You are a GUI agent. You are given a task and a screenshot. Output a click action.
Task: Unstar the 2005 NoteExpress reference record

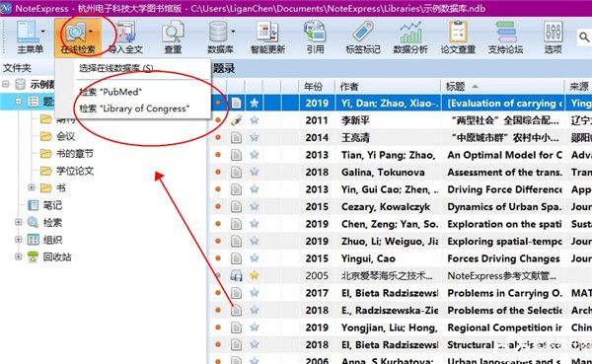[255, 275]
